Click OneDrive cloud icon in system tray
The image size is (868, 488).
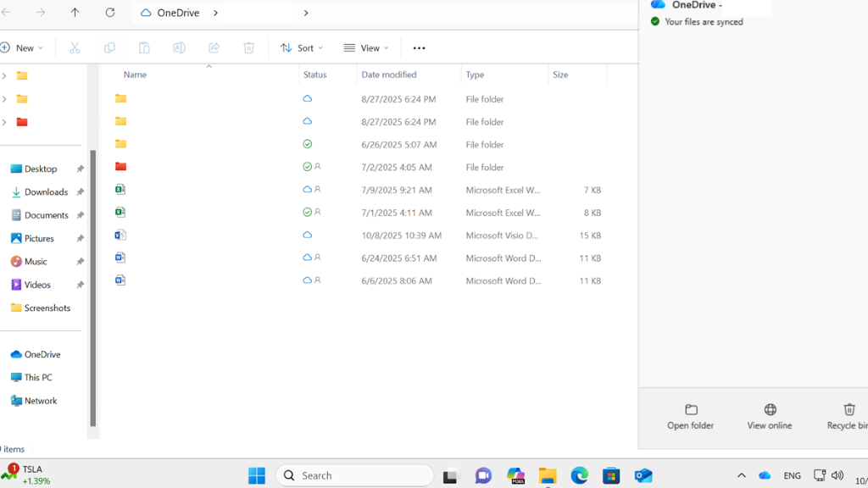(x=765, y=475)
